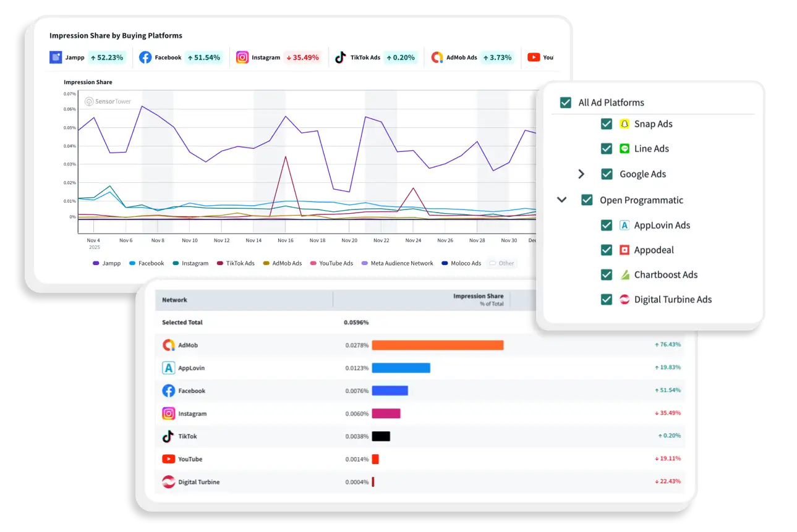Viewport: 797px width, 532px height.
Task: Click the Line Ads green icon
Action: [x=624, y=148]
